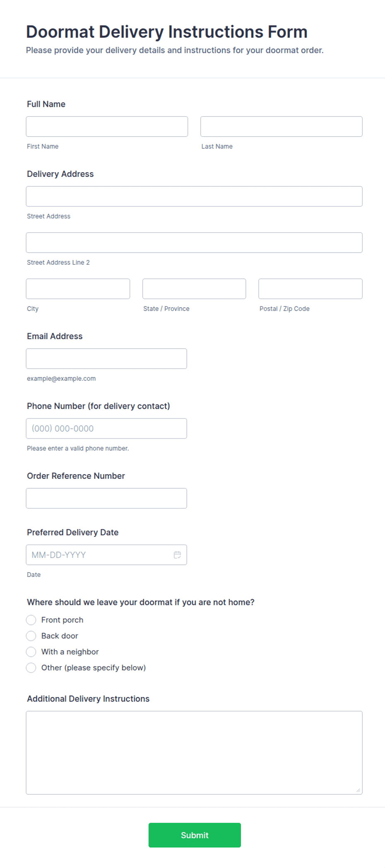Focus Street Address Line 2 field
The height and width of the screenshot is (868, 385).
tap(194, 243)
